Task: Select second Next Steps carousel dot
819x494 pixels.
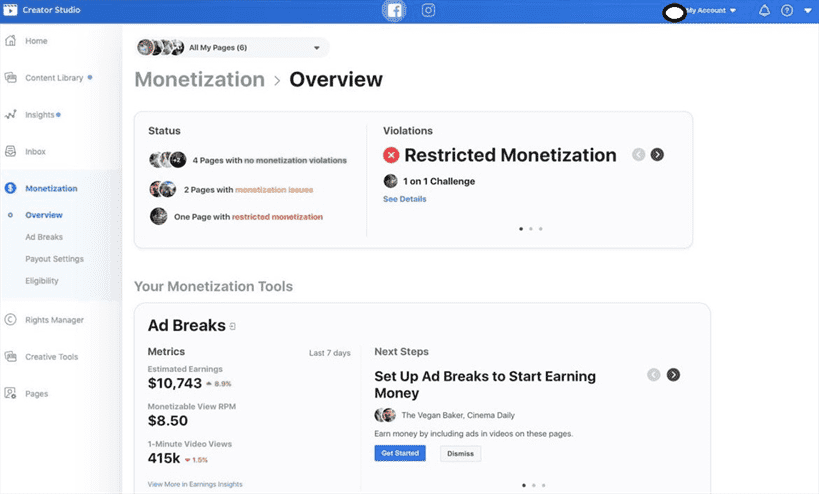Action: [534, 485]
